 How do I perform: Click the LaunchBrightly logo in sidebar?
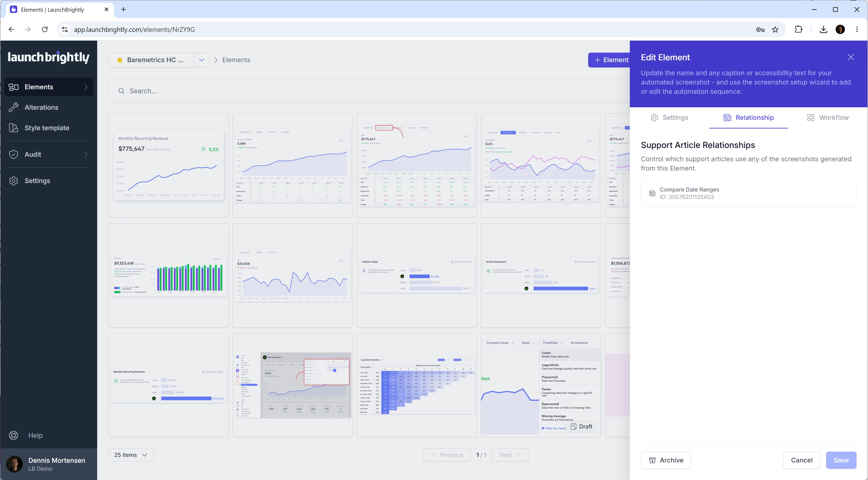pos(49,57)
